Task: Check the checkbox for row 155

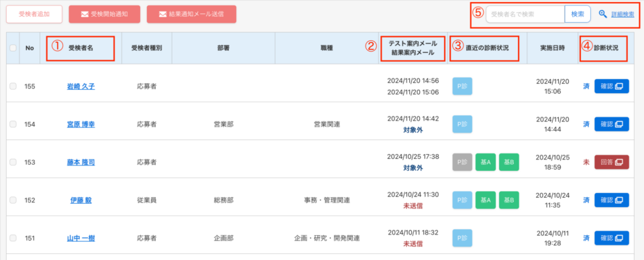Action: tap(13, 86)
